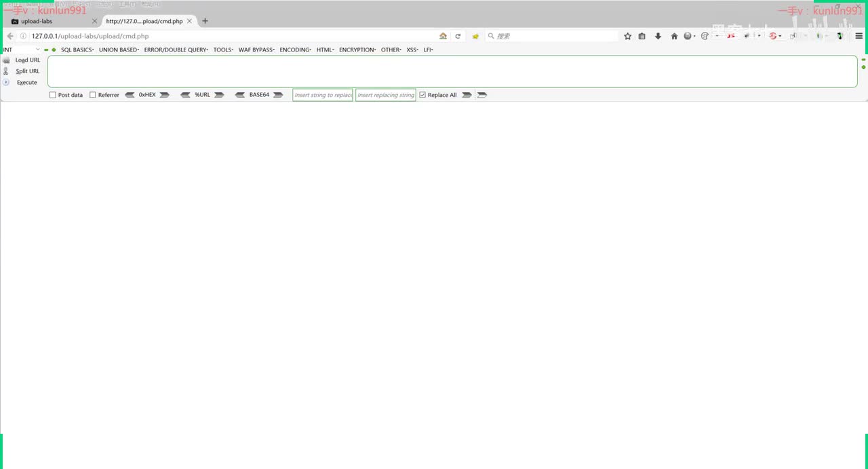Encode %URL with right arrow
This screenshot has width=868, height=469.
click(219, 95)
